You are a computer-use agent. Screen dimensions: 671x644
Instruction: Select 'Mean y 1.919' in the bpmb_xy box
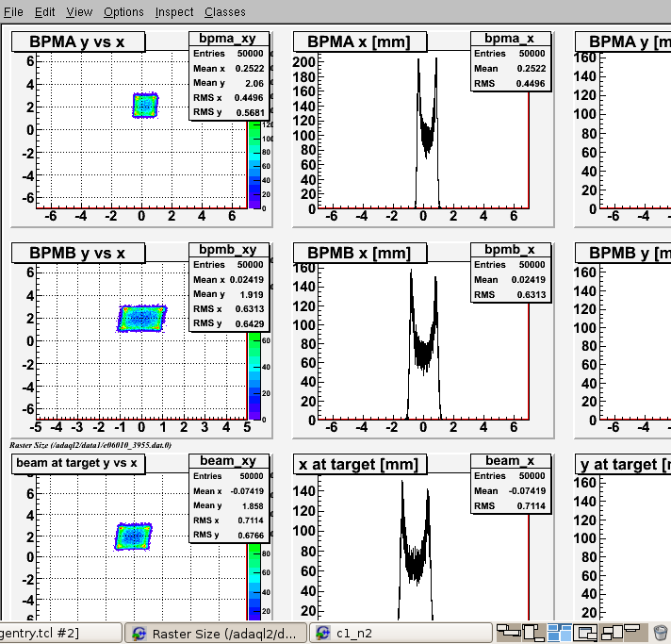(x=229, y=294)
